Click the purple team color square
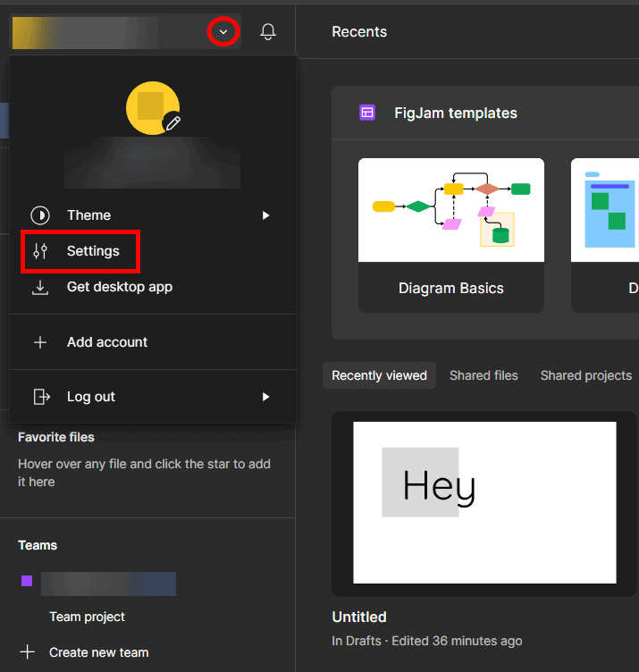 tap(27, 581)
